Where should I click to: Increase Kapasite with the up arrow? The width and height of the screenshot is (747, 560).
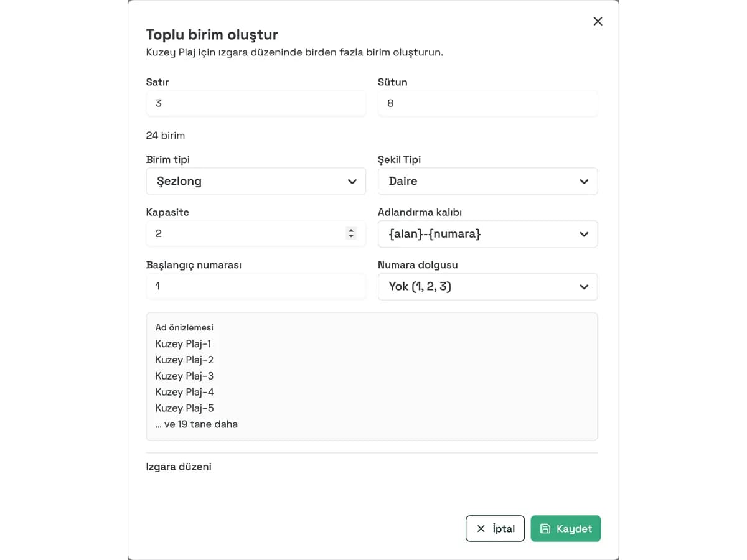[351, 230]
